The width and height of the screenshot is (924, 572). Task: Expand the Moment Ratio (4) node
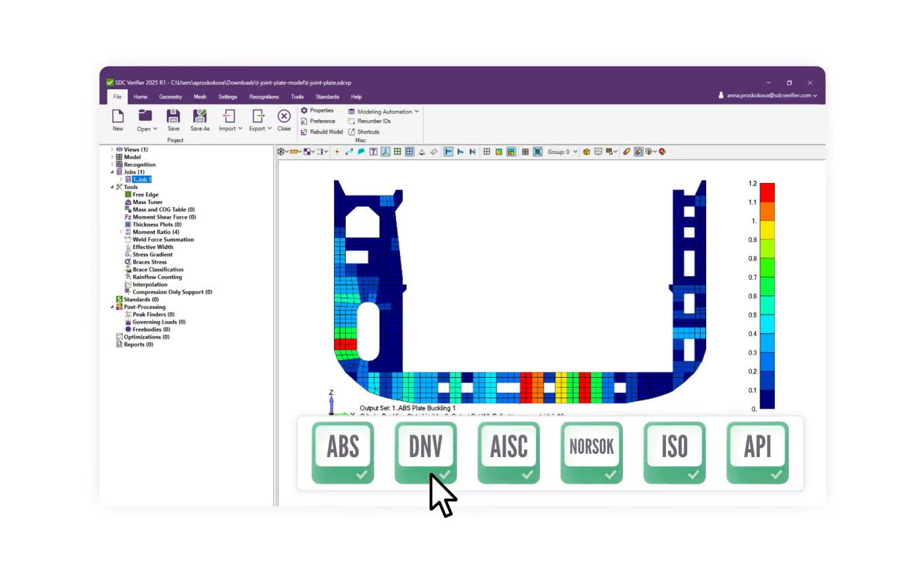click(121, 232)
